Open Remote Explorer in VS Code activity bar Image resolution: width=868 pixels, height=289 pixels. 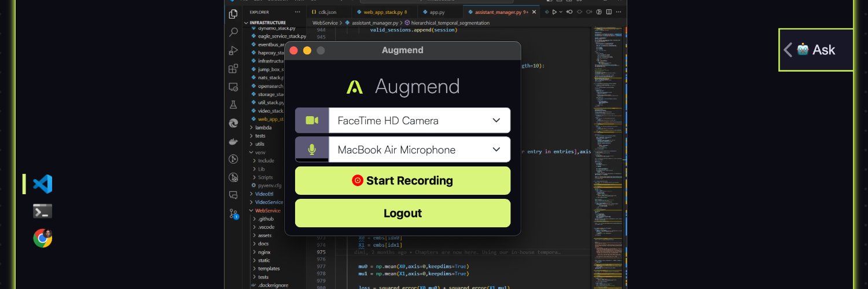(x=233, y=87)
